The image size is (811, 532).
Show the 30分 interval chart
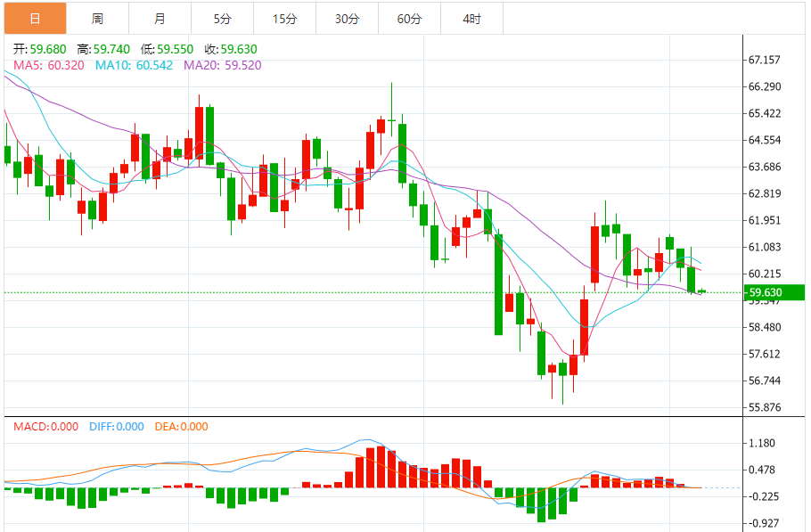click(347, 19)
